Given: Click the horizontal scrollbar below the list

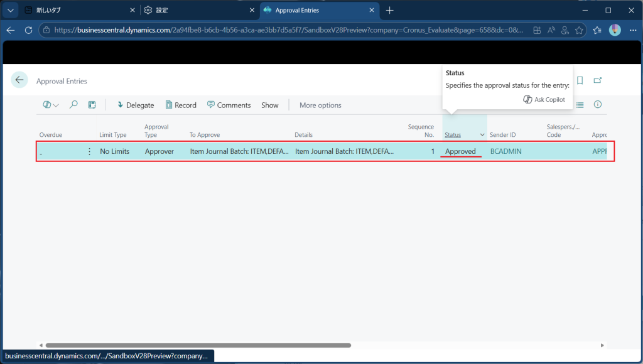Looking at the screenshot, I should (x=198, y=345).
